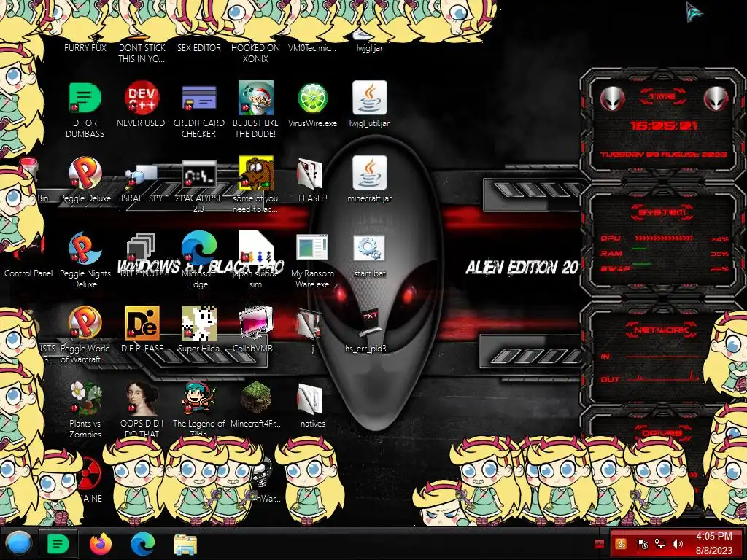Open the 'some of you need to ac...' icon
This screenshot has height=560, width=747.
pos(256,173)
